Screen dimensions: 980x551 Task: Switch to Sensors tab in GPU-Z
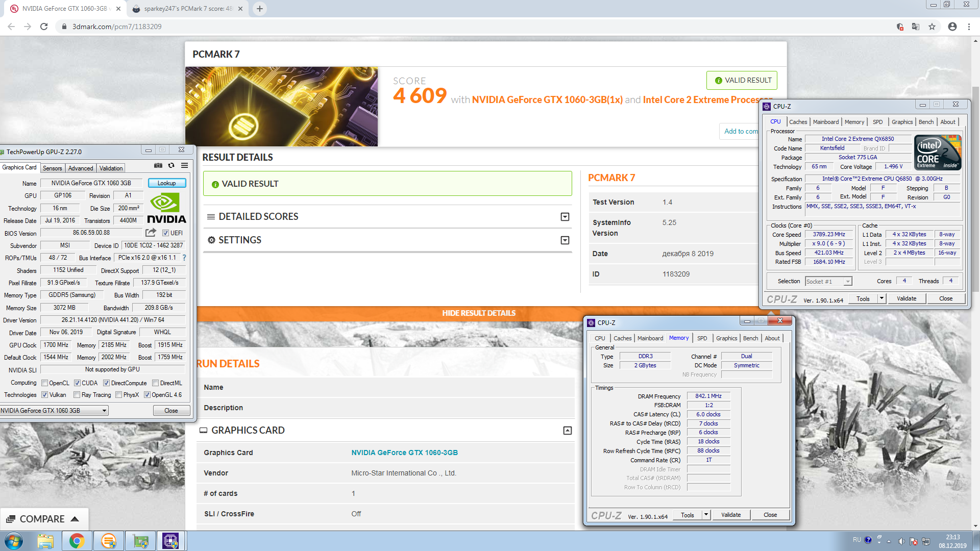tap(52, 168)
